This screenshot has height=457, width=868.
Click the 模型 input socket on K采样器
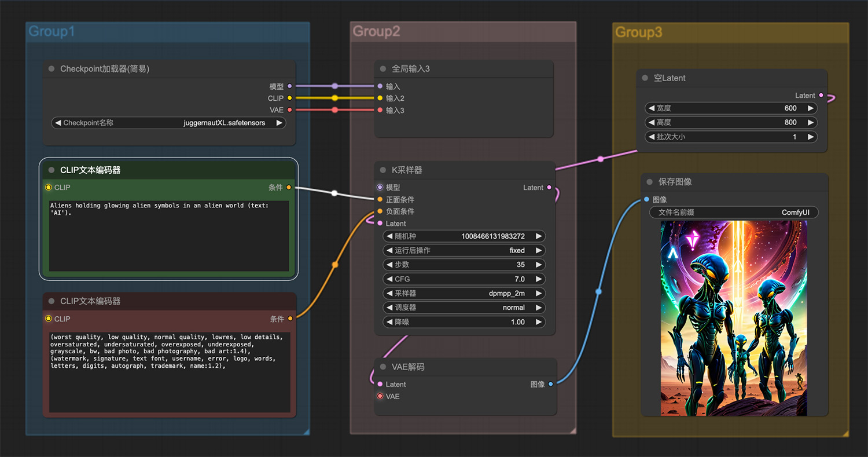[380, 187]
